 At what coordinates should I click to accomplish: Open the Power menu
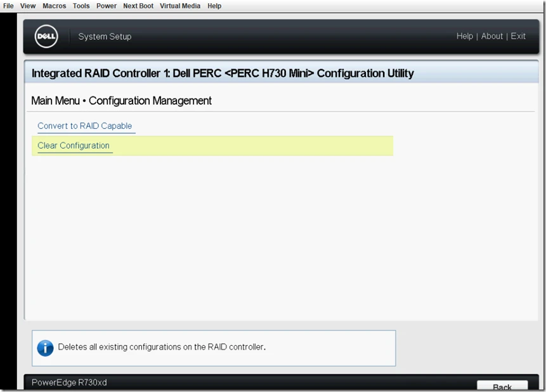coord(107,6)
